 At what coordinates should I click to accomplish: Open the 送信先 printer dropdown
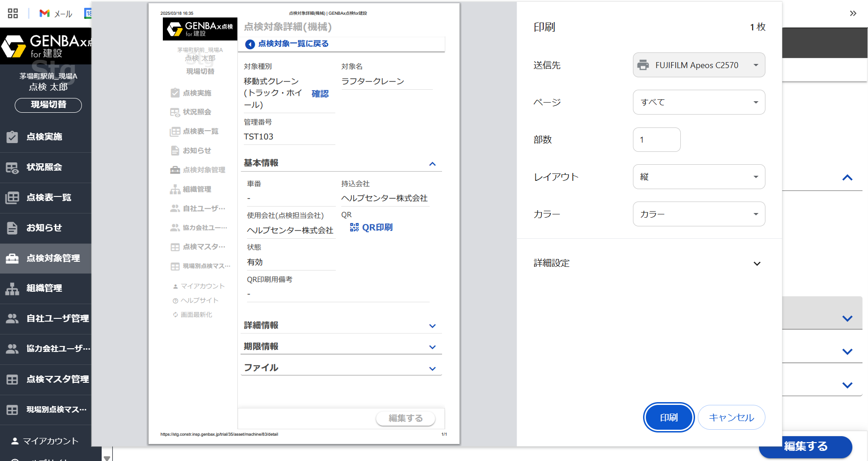coord(699,65)
